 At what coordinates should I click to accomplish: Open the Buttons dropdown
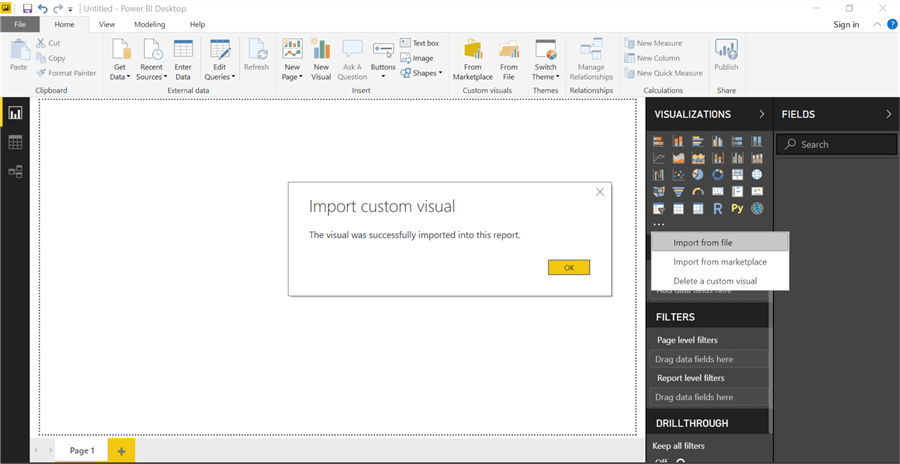coord(383,60)
